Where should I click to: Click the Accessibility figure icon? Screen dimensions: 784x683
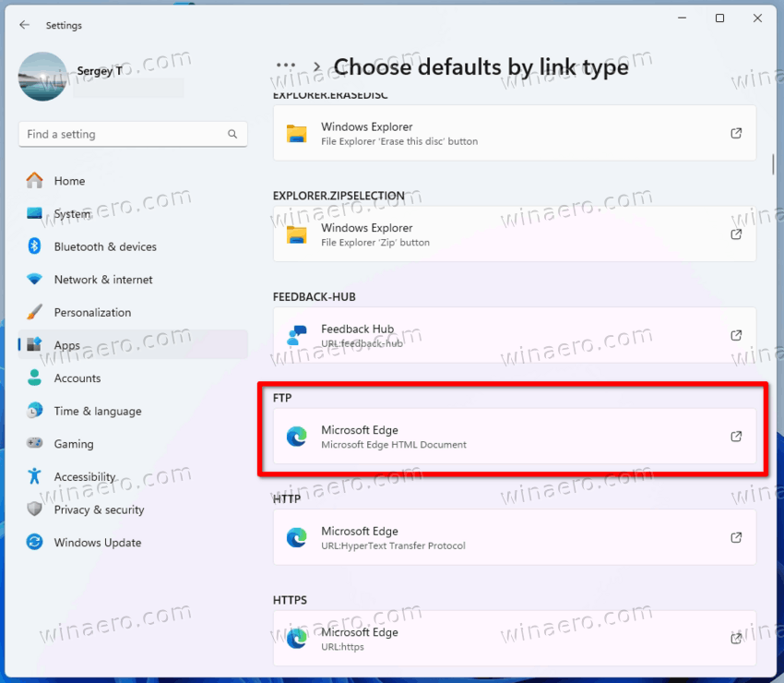click(34, 476)
